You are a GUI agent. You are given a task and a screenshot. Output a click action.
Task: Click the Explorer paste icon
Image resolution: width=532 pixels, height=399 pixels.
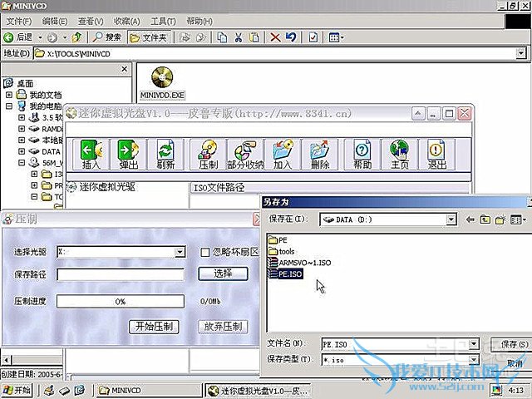[x=254, y=37]
